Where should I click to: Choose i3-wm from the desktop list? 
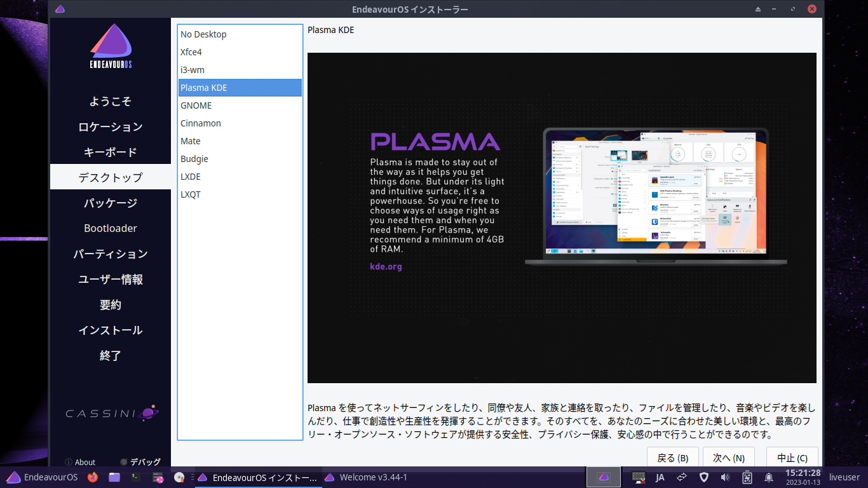click(x=240, y=70)
